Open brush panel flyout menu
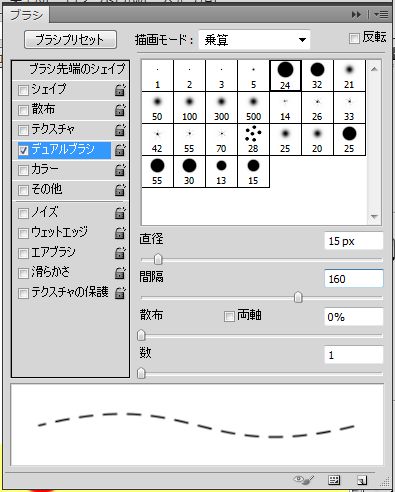 [x=381, y=14]
